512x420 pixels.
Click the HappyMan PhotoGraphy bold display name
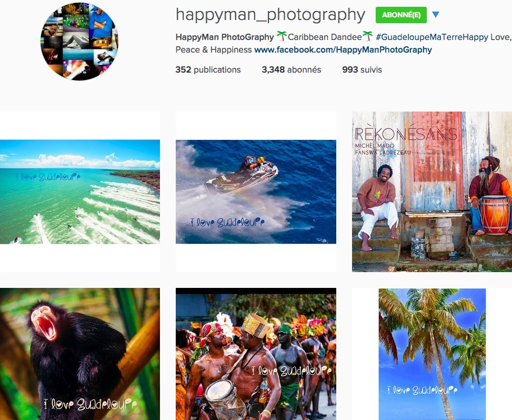(225, 37)
